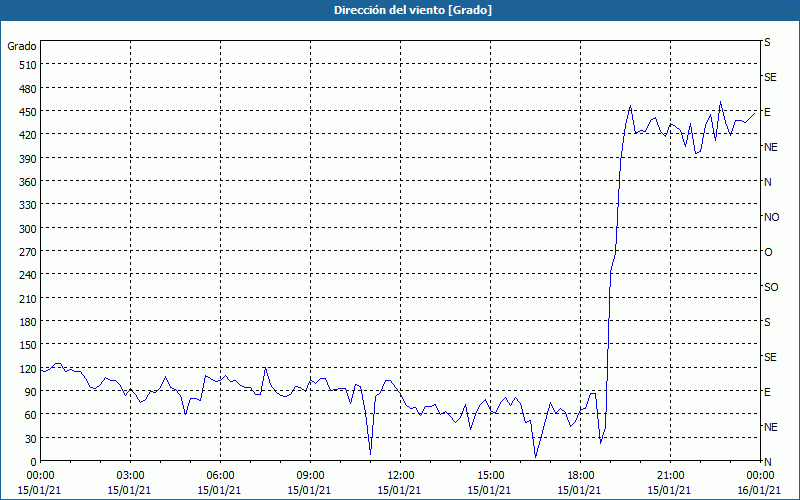Select the 240 y-axis value
The height and width of the screenshot is (500, 800).
click(x=29, y=276)
